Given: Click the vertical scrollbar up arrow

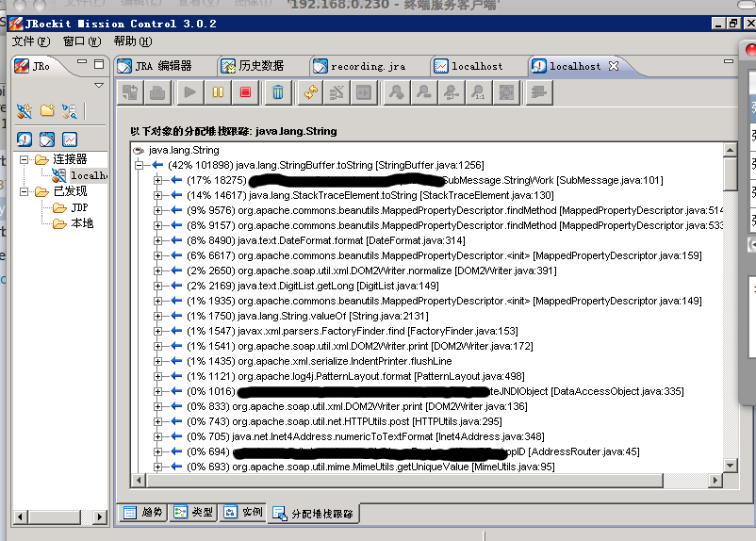Looking at the screenshot, I should tap(731, 150).
